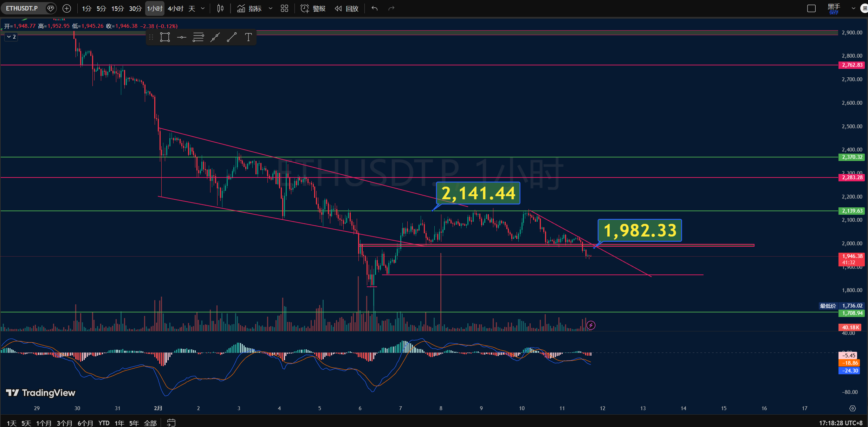Open the layout grid selector icon
The image size is (868, 427).
tap(285, 8)
